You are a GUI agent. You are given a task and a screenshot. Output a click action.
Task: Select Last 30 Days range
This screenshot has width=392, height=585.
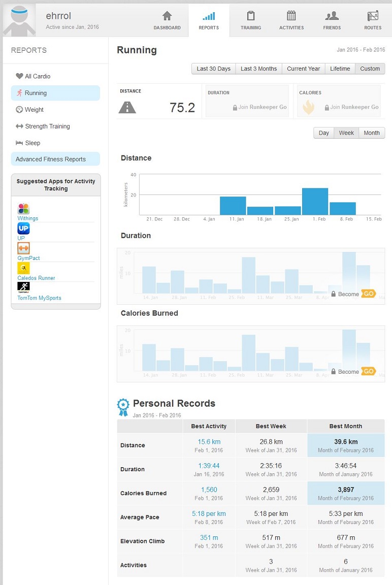[213, 69]
